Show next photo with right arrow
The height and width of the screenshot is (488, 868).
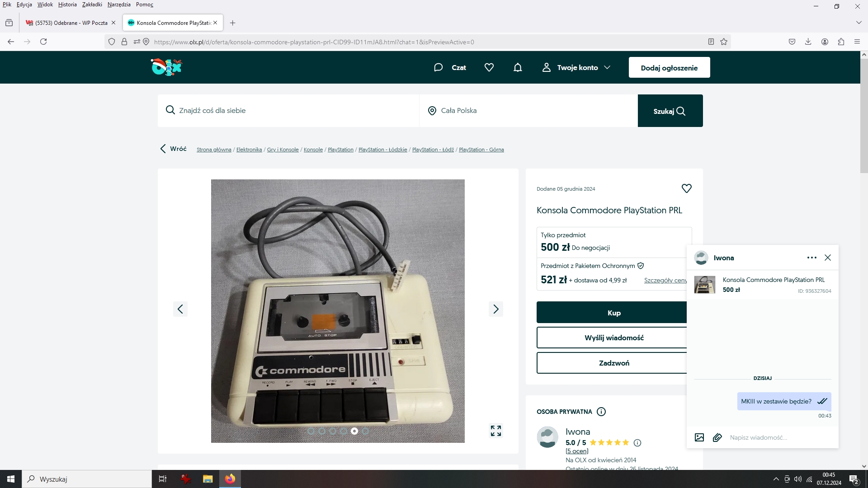pyautogui.click(x=496, y=309)
